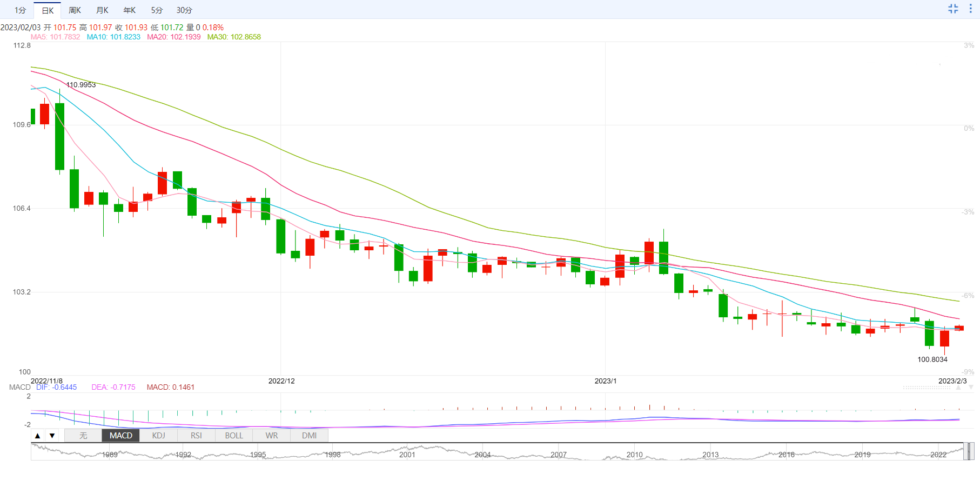Switch to the 1分 chart tab
The image size is (980, 480).
pos(20,10)
